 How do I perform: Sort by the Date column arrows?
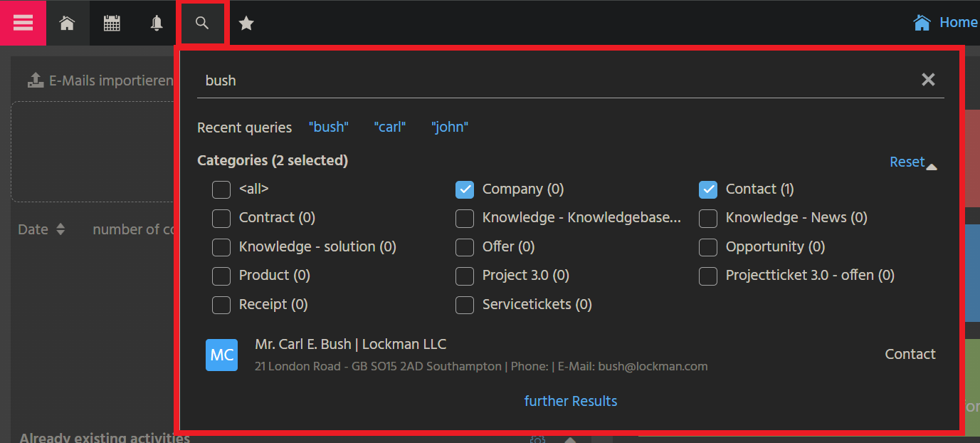tap(60, 229)
